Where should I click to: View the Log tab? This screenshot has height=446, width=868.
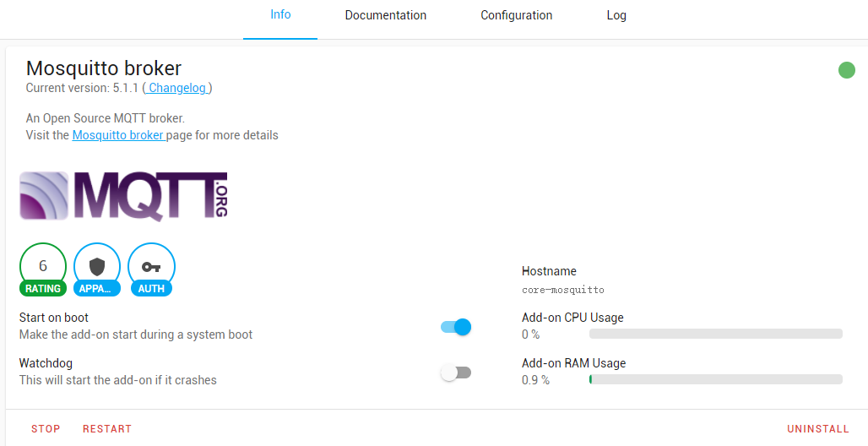(x=616, y=15)
